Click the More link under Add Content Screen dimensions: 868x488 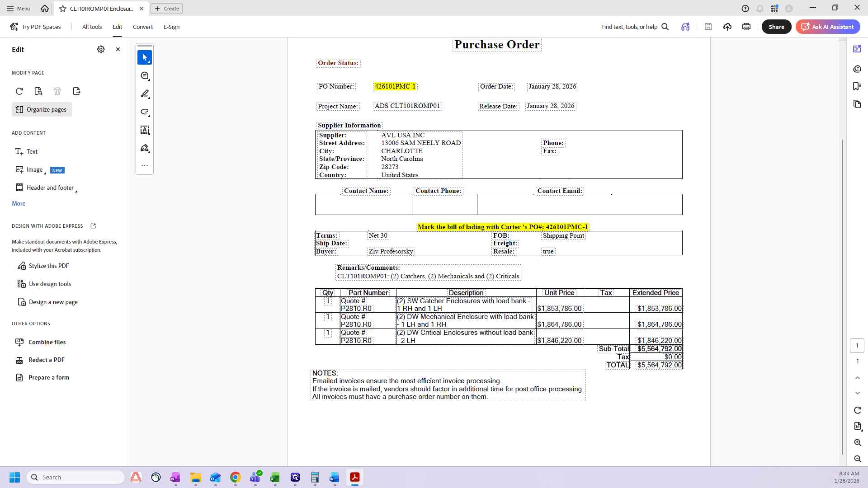tap(19, 203)
